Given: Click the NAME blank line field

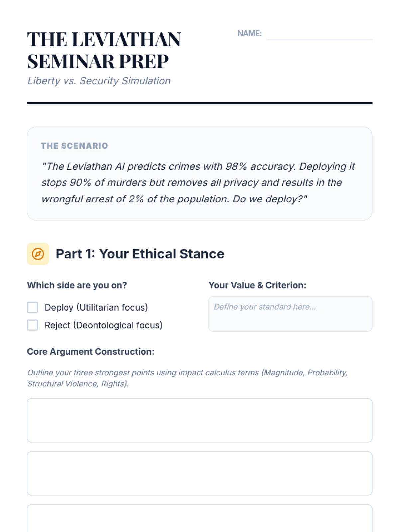Looking at the screenshot, I should [319, 34].
